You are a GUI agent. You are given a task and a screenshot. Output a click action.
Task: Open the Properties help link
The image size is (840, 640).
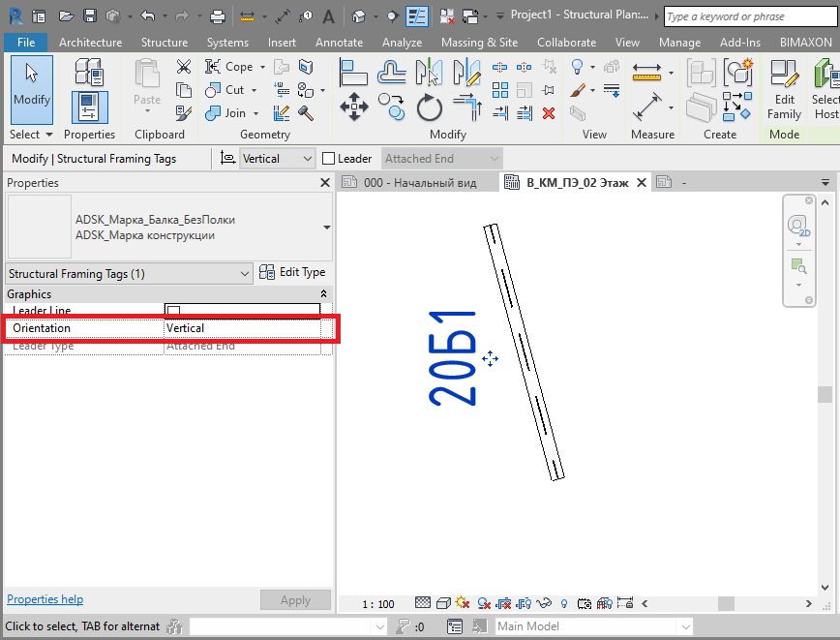pyautogui.click(x=45, y=598)
